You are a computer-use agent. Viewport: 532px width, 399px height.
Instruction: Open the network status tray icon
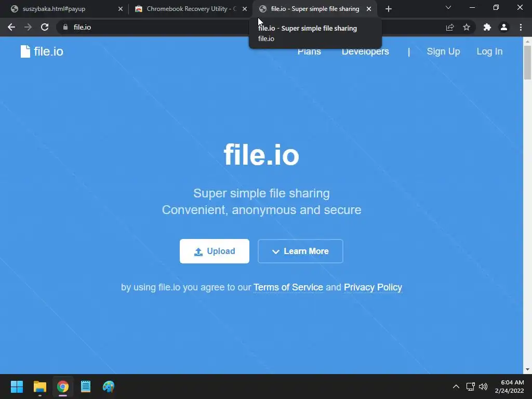470,387
